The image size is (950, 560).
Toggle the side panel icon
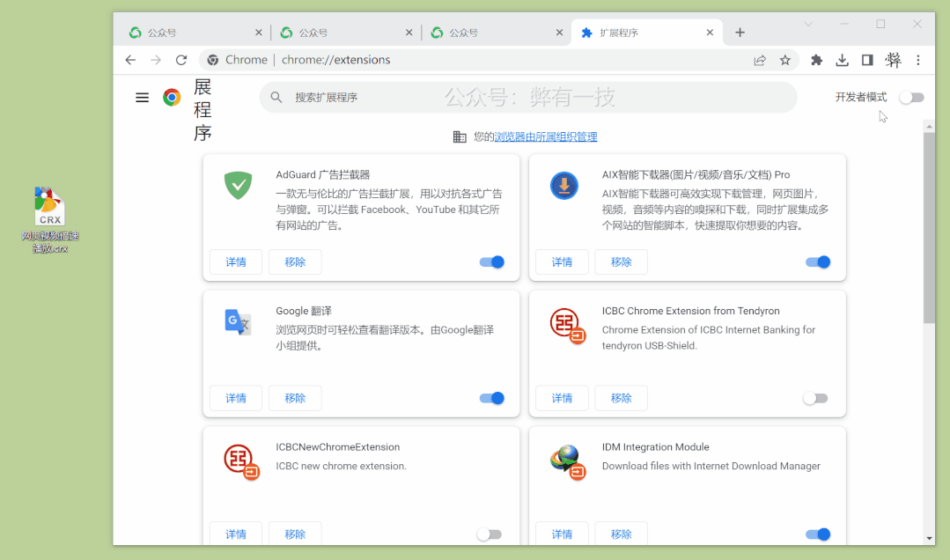[x=867, y=60]
